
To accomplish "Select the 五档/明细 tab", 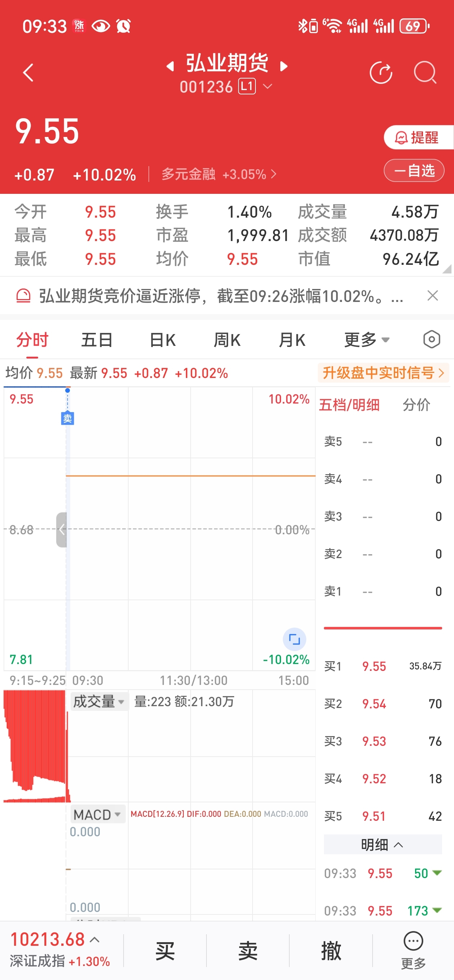I will click(349, 405).
